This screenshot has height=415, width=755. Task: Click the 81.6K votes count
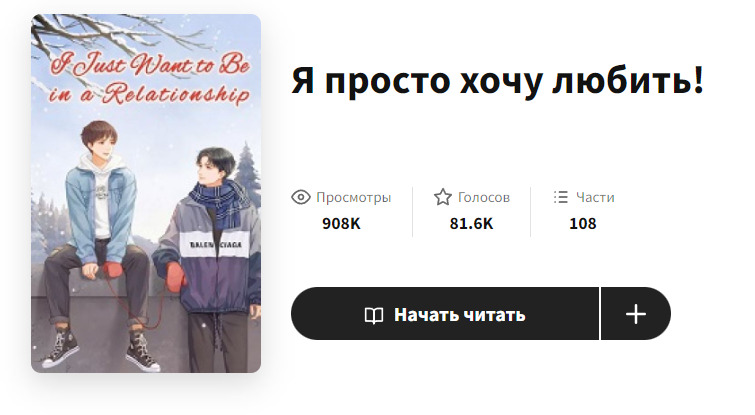pos(471,224)
